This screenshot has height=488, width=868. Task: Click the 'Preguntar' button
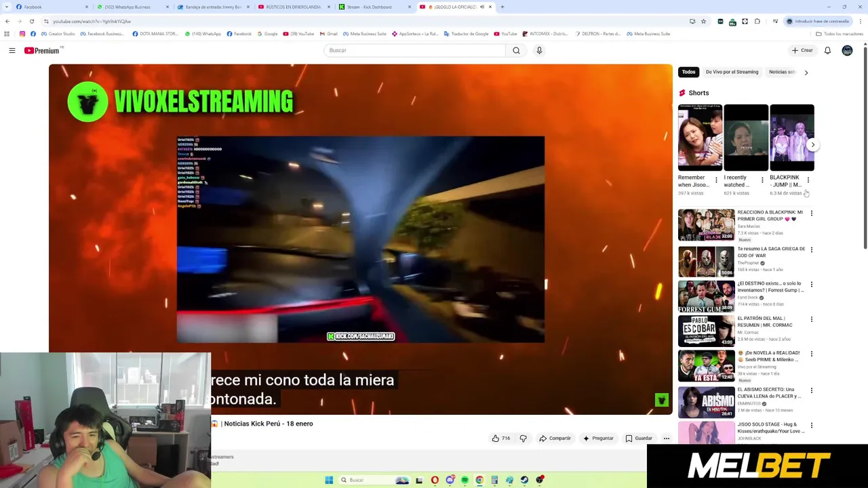click(598, 439)
